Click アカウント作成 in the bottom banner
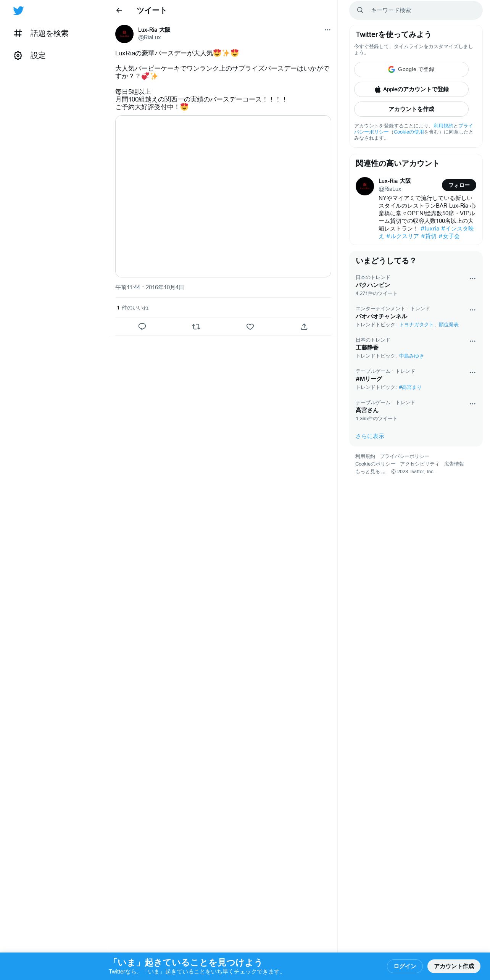The width and height of the screenshot is (490, 980). 454,966
